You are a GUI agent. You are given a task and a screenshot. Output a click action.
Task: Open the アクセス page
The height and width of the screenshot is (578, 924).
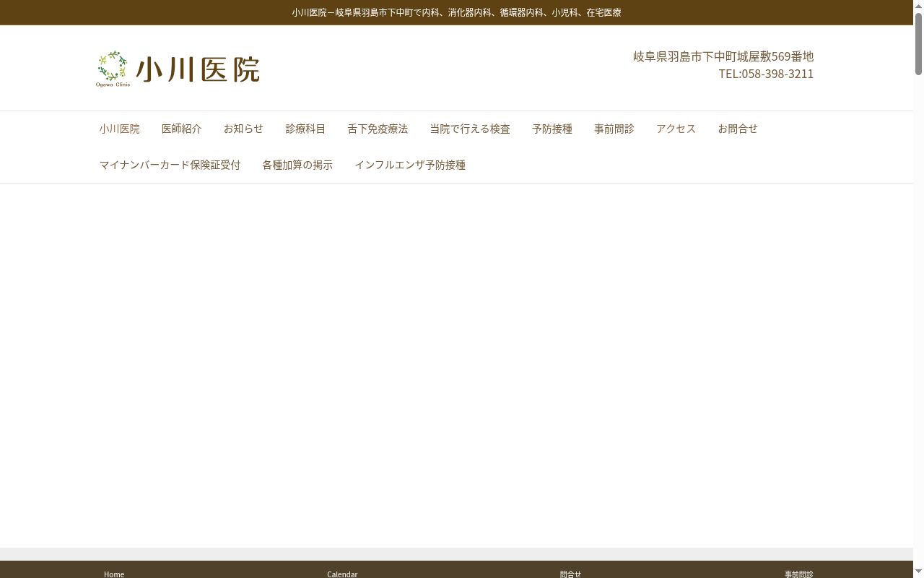(676, 129)
